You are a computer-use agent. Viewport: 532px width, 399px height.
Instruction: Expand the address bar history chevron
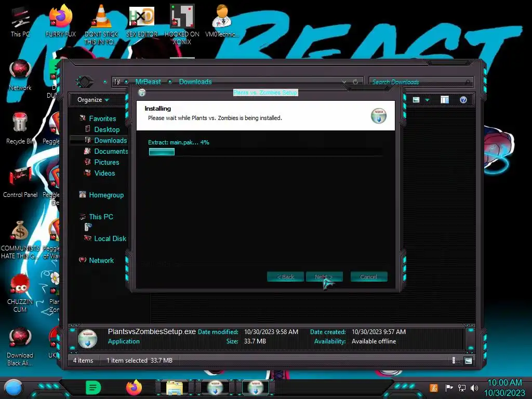pyautogui.click(x=344, y=82)
